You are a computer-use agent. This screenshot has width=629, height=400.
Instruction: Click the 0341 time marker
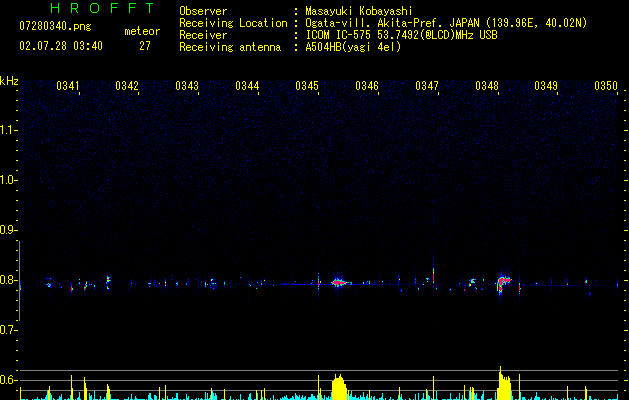pyautogui.click(x=68, y=86)
